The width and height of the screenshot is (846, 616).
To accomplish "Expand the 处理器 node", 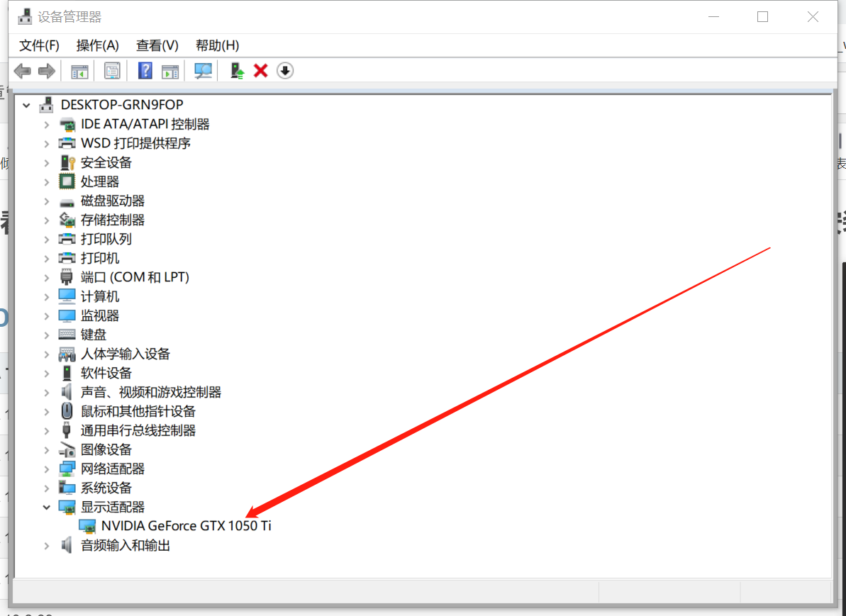I will (47, 181).
